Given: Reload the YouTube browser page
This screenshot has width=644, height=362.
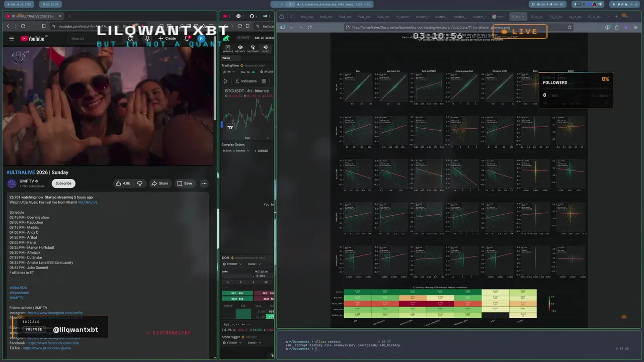Looking at the screenshot, I should coord(23,26).
